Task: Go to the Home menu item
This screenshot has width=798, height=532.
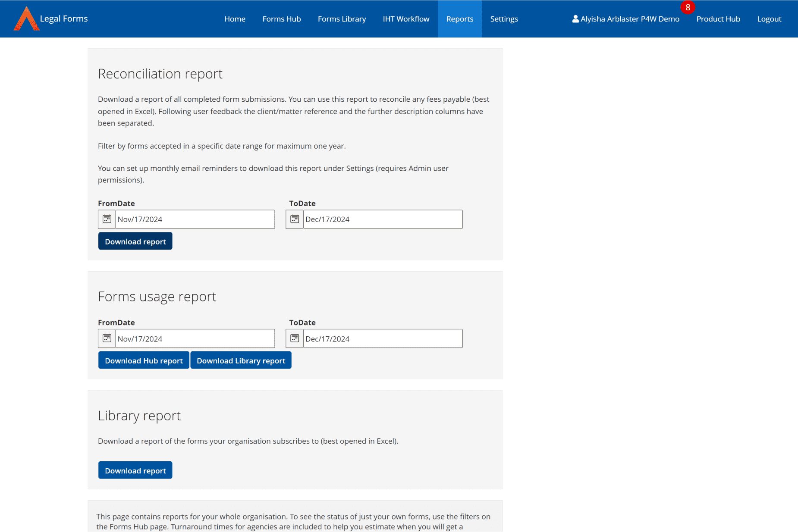Action: [235, 19]
